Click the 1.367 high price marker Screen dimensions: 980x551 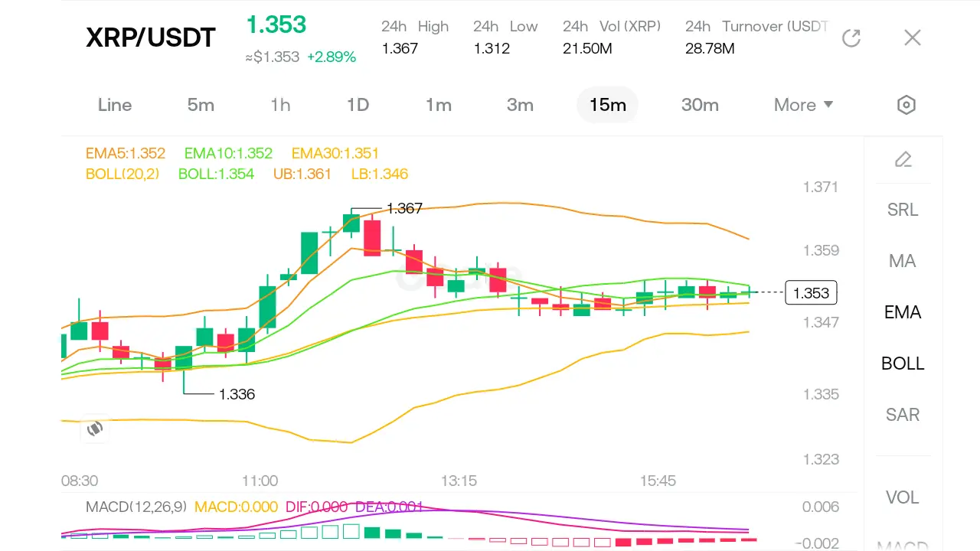pyautogui.click(x=404, y=208)
